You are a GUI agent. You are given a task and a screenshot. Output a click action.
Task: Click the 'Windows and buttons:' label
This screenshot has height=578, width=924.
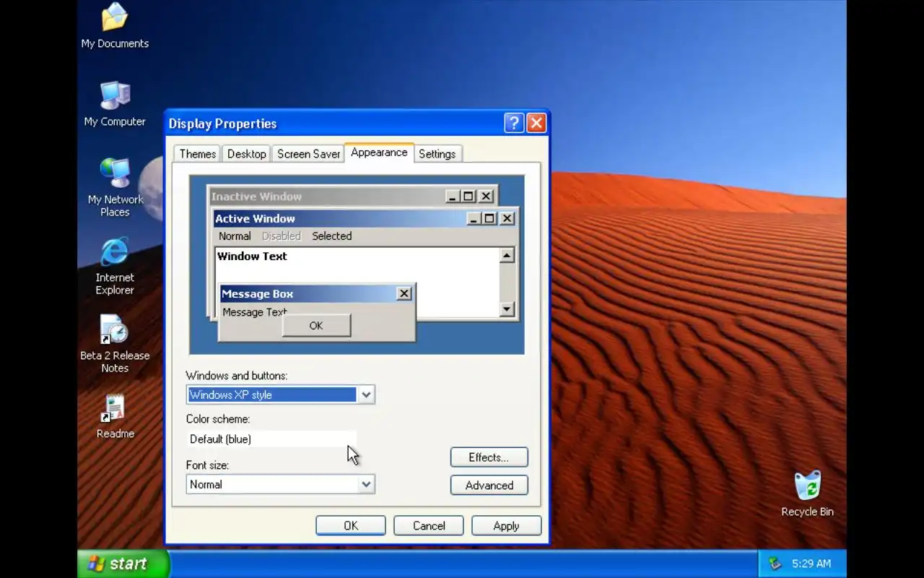pyautogui.click(x=236, y=376)
